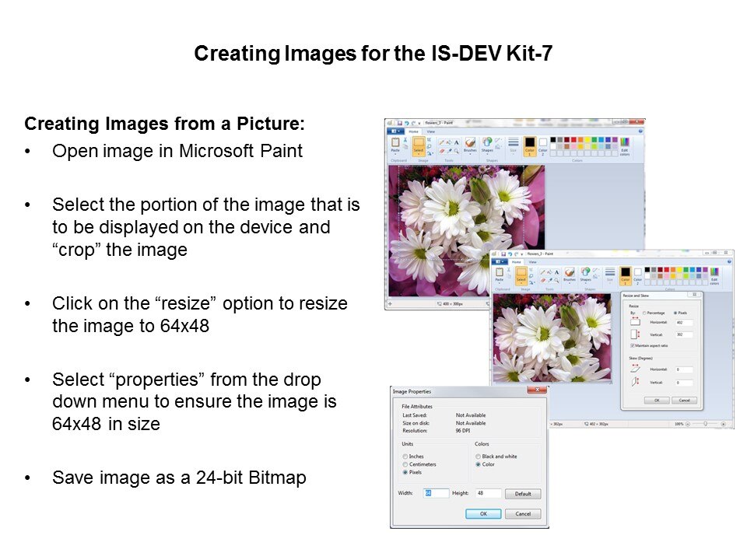Select the Brushes tool in the upper Paint window

tap(470, 145)
